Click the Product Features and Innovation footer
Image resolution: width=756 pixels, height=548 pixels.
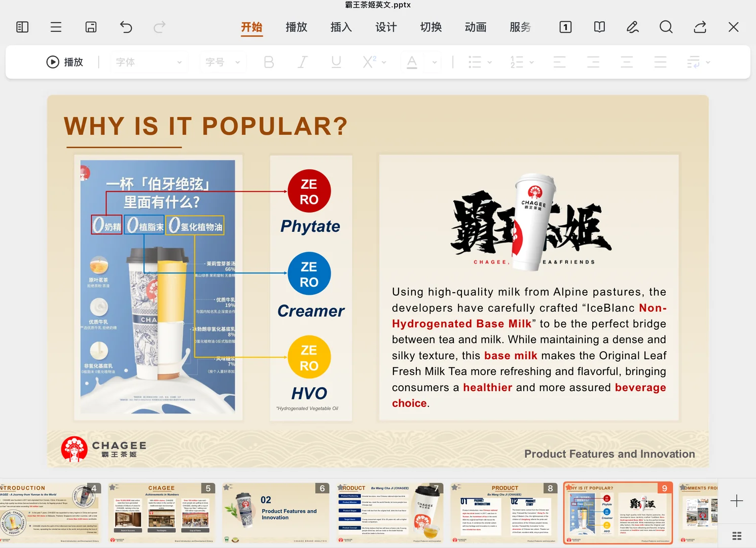[x=609, y=454]
